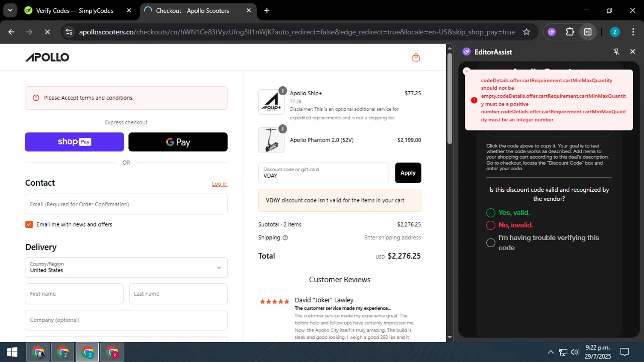Click the Apollo Phantom 2.0 scooter thumbnail
The image size is (644, 362).
tap(271, 140)
